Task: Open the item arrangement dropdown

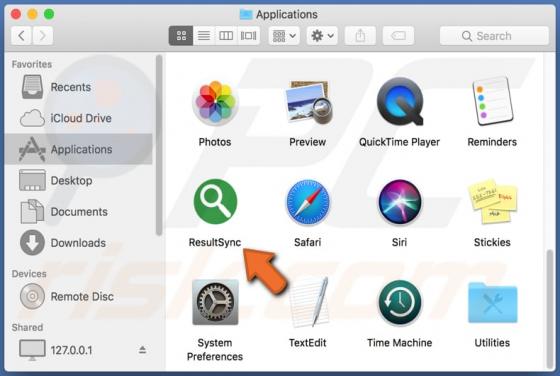Action: click(x=284, y=36)
